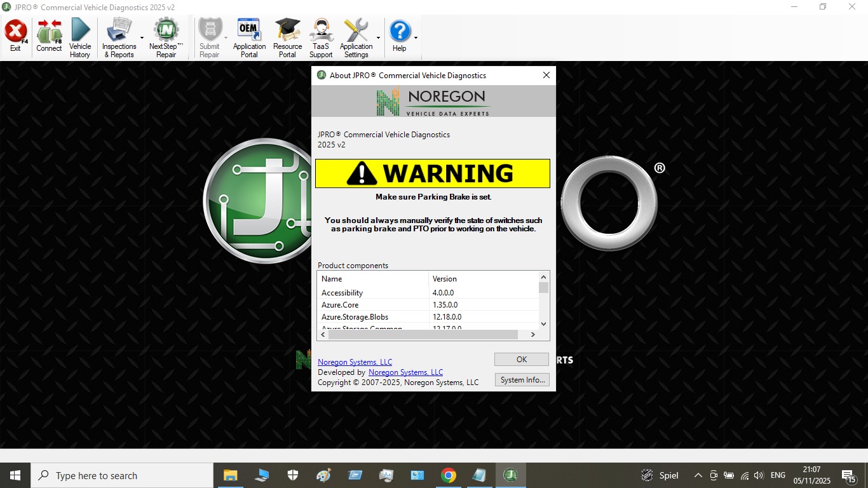Click the Connect toolbar icon
Image resolution: width=868 pixels, height=488 pixels.
(x=49, y=37)
